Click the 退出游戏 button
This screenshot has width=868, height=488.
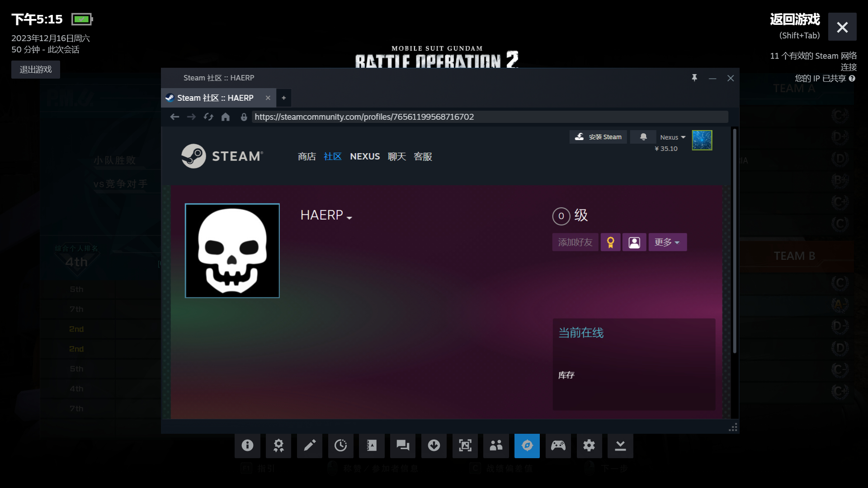pos(36,70)
